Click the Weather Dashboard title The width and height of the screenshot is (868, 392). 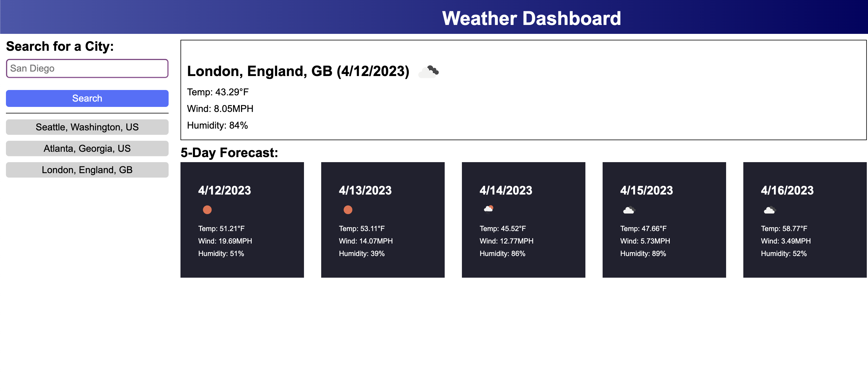pyautogui.click(x=531, y=18)
